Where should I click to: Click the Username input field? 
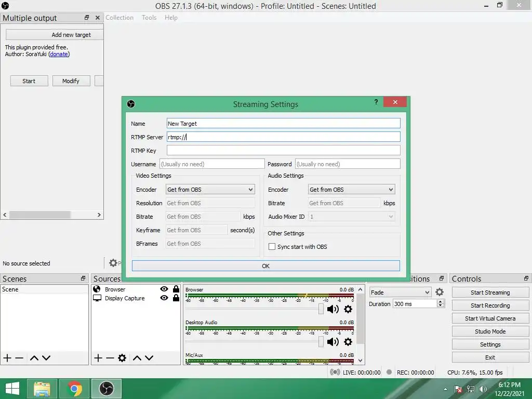coord(212,164)
